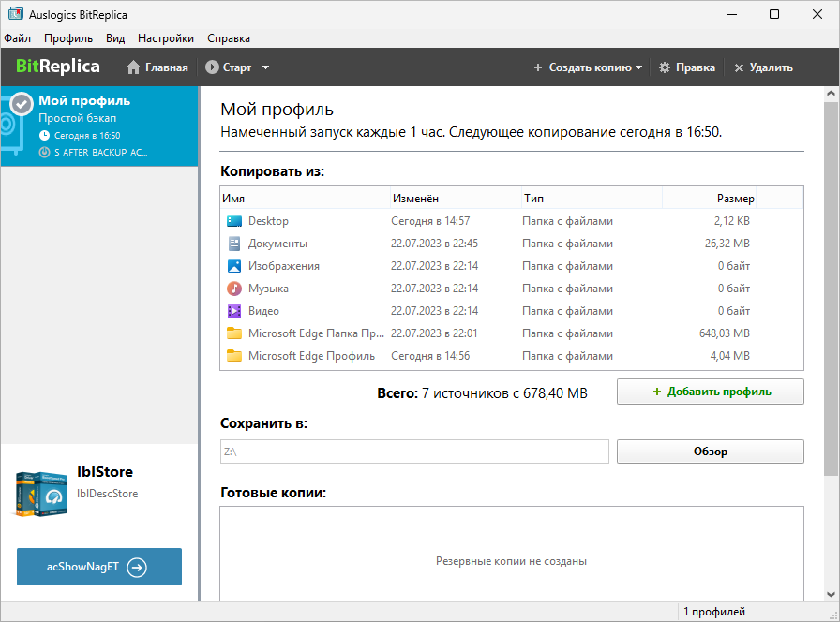Select the Desktop folder icon

(234, 221)
